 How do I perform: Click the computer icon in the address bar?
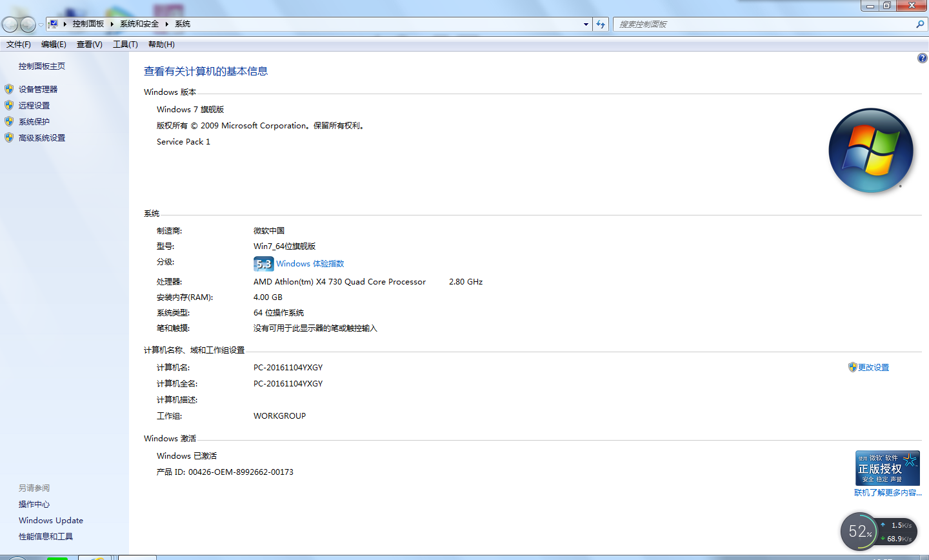[54, 24]
